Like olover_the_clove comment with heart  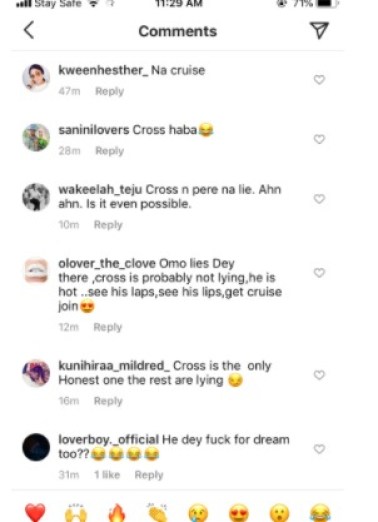click(x=319, y=273)
